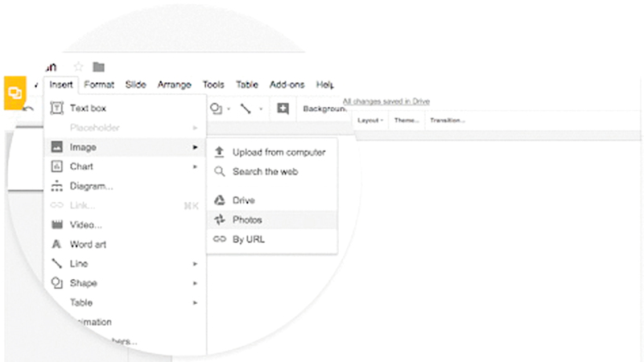
Task: Click the yellow Google Slides logo icon
Action: coord(15,93)
